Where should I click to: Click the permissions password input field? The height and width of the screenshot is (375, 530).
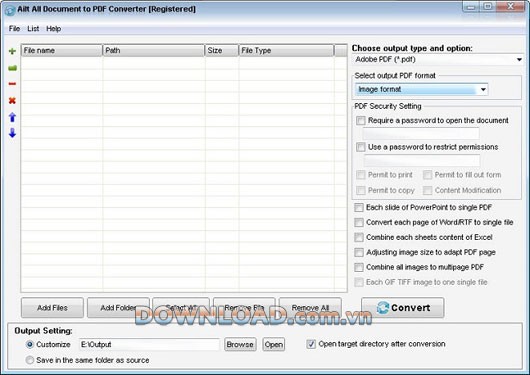pos(422,160)
